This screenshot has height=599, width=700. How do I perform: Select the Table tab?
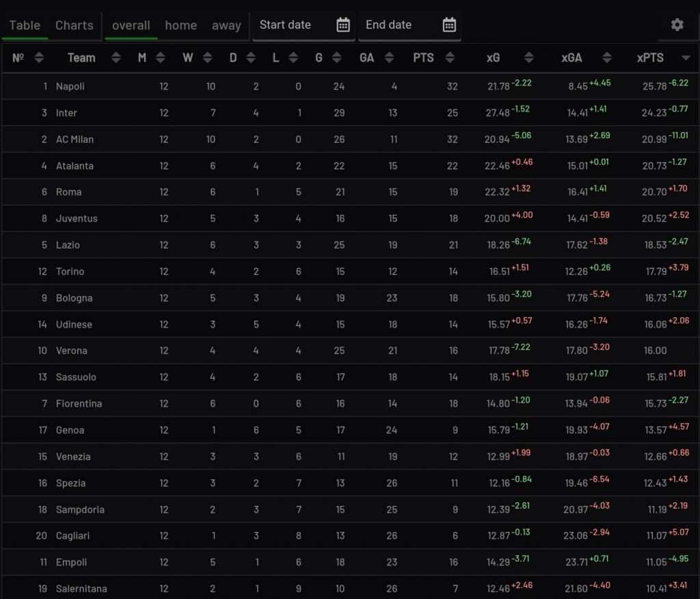25,25
